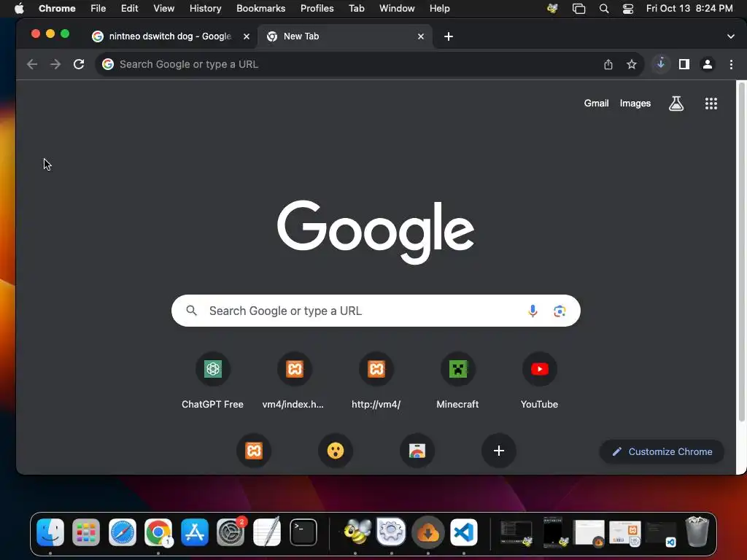Viewport: 747px width, 560px height.
Task: Start voice search with microphone icon
Action: [533, 311]
